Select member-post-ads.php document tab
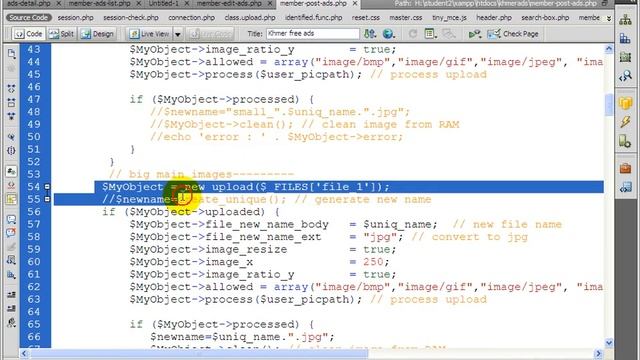Image resolution: width=640 pixels, height=360 pixels. [313, 3]
